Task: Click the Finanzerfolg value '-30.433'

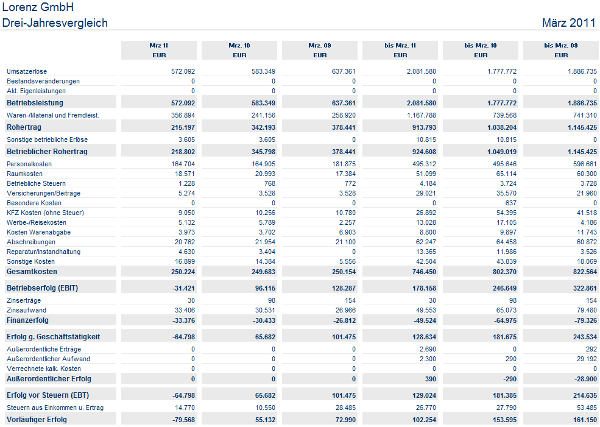Action: tap(262, 321)
